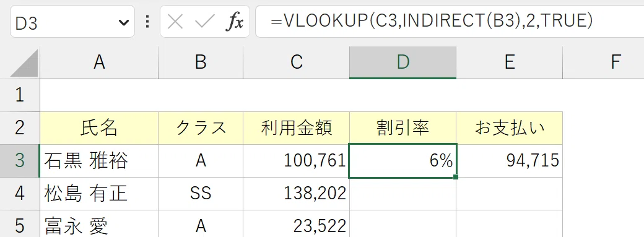Select row 3 header

(20, 161)
